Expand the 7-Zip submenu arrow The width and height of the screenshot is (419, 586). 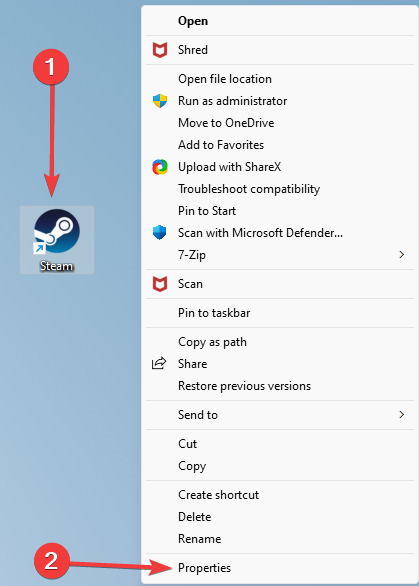401,255
